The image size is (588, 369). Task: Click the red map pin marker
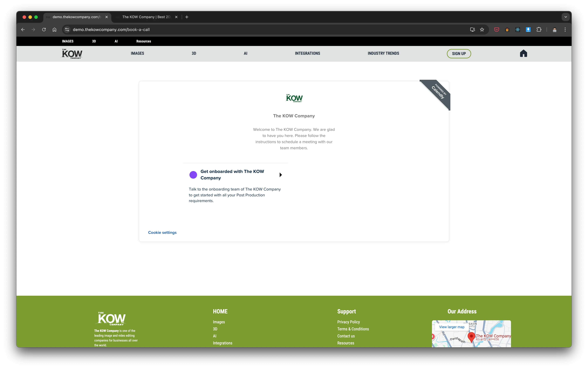471,337
